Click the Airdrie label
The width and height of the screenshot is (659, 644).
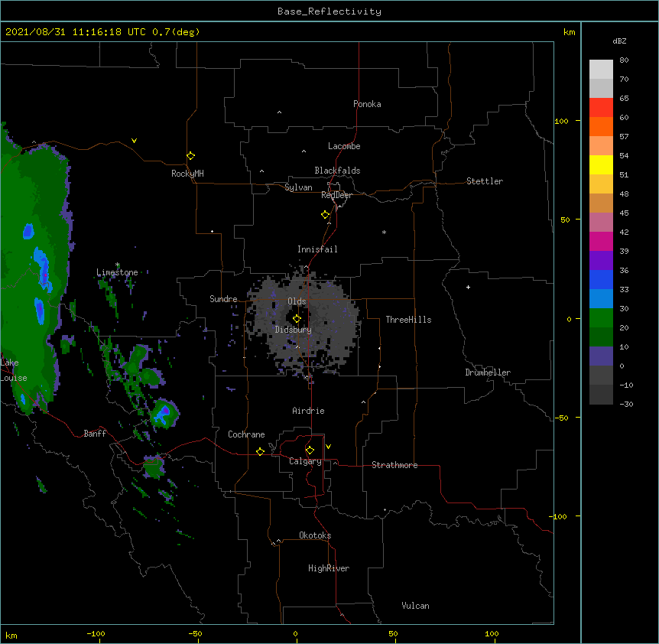click(309, 411)
